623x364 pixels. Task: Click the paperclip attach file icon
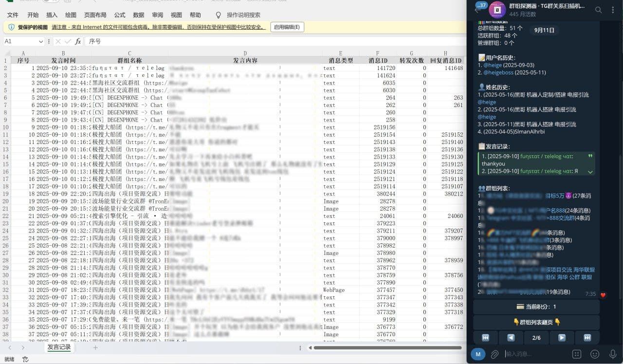pos(495,354)
